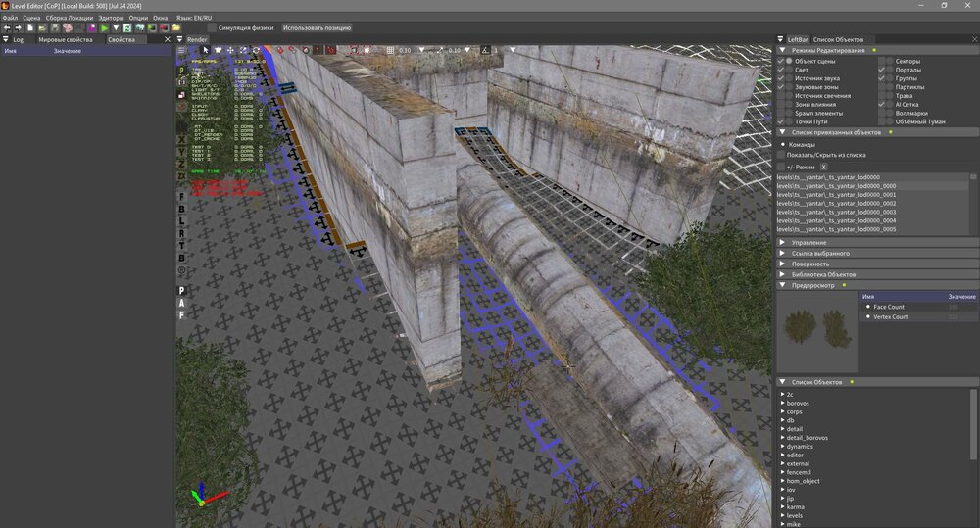The width and height of the screenshot is (980, 528).
Task: Click the pink brain-shaped icon in the main toolbar
Action: 68,28
